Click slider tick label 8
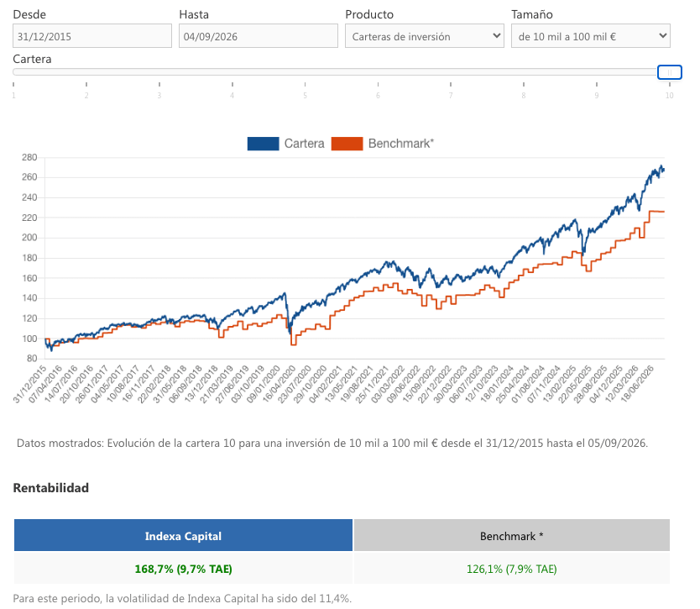 [524, 95]
